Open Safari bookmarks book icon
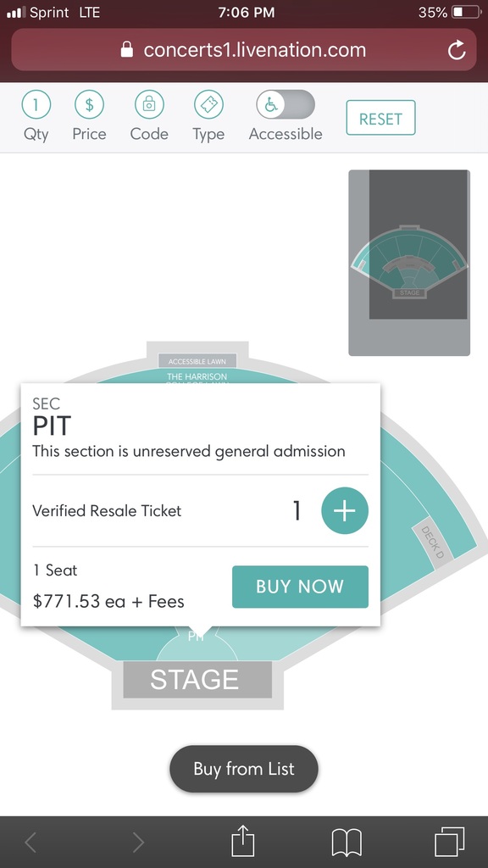This screenshot has width=488, height=868. 347,843
